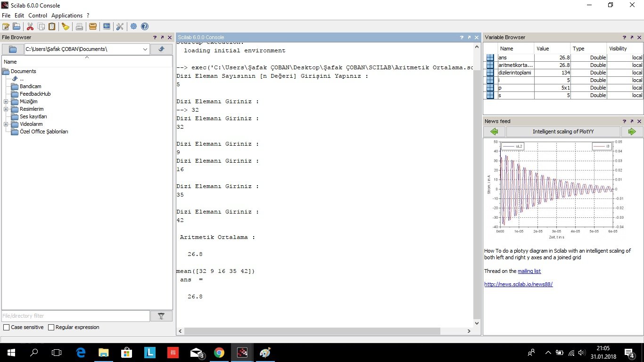
Task: Undock the Scilab Console panel
Action: [x=470, y=37]
